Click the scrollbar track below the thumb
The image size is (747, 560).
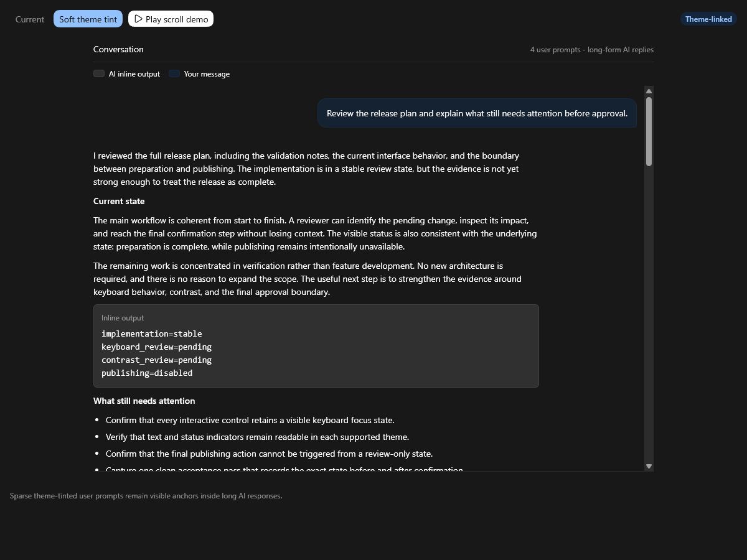click(649, 314)
